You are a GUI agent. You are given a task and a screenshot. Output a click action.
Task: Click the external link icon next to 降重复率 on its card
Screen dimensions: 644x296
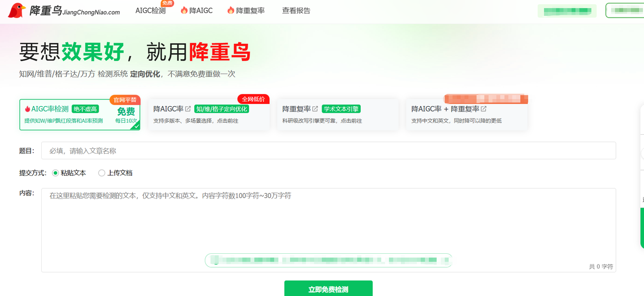(315, 109)
